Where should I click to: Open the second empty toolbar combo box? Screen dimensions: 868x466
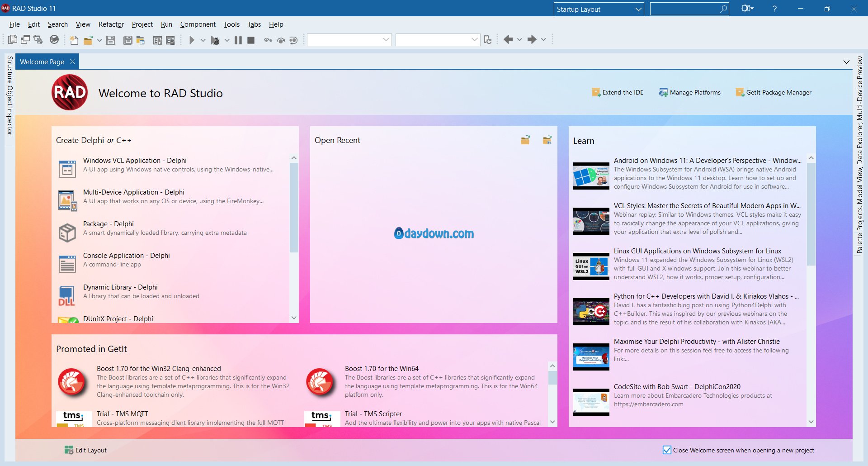pyautogui.click(x=438, y=40)
